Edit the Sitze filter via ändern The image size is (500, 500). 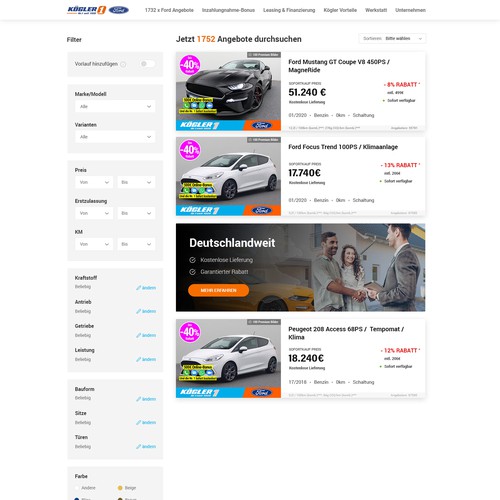[x=146, y=422]
